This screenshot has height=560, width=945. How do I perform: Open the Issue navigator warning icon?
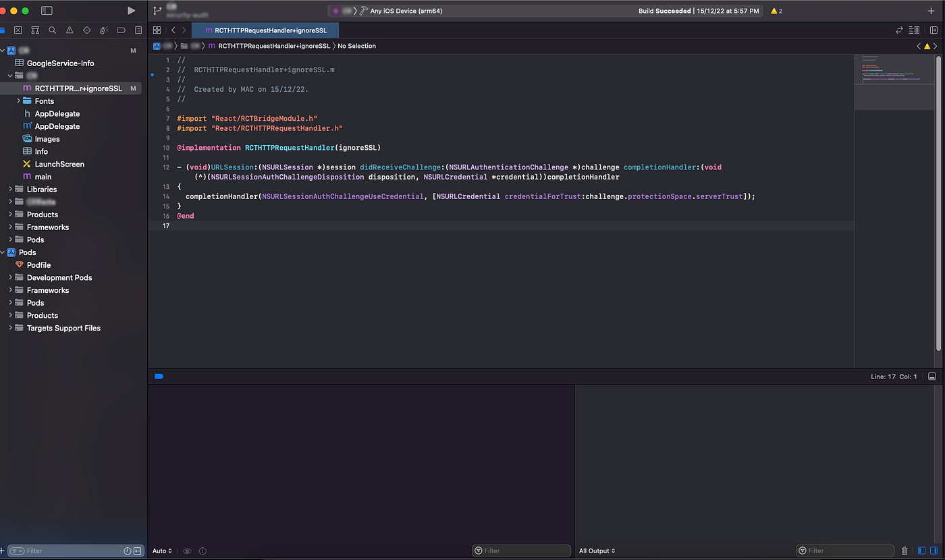[x=70, y=30]
